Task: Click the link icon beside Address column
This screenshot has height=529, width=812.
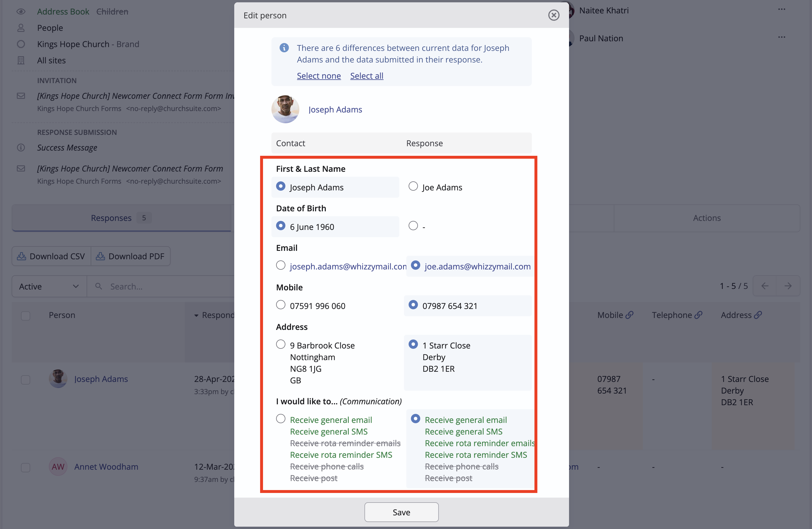Action: (758, 315)
